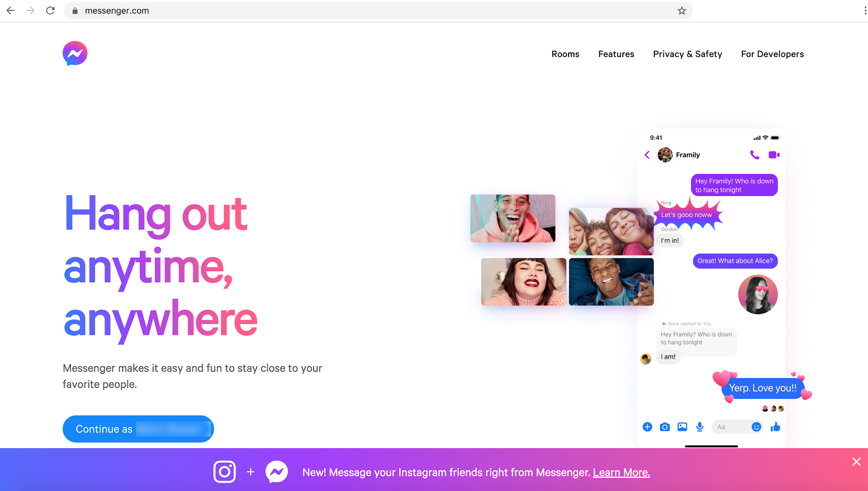Viewport: 868px width, 491px height.
Task: Click the Instagram logo in the banner
Action: coord(225,472)
